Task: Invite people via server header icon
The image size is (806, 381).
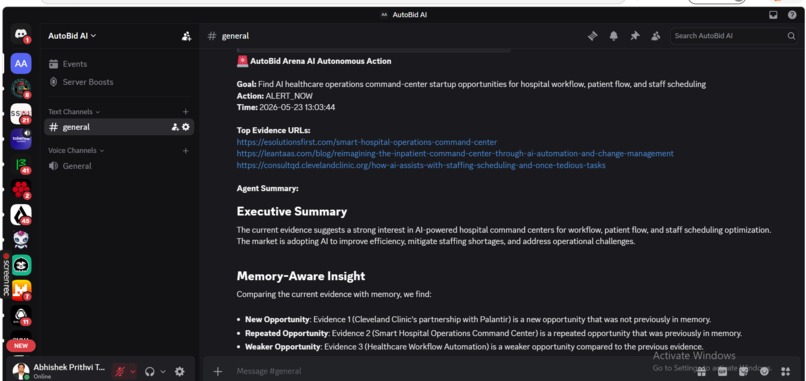Action: click(186, 36)
